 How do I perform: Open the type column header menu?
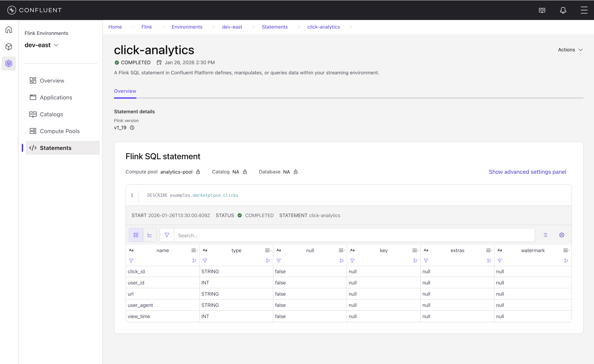(267, 250)
